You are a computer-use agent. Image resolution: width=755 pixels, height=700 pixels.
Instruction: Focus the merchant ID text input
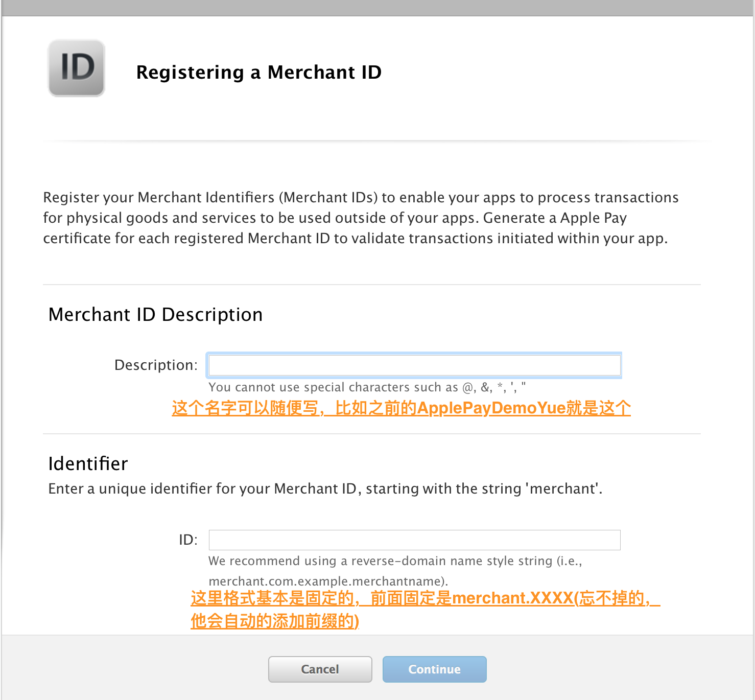click(414, 540)
